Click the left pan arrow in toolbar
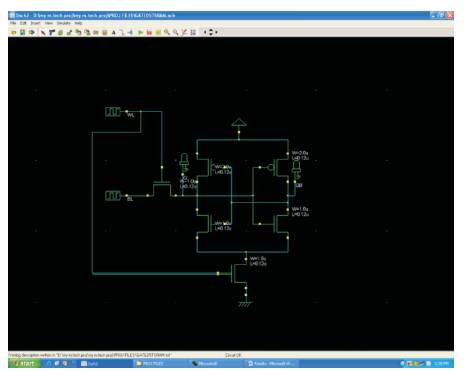The width and height of the screenshot is (466, 371). [x=205, y=32]
